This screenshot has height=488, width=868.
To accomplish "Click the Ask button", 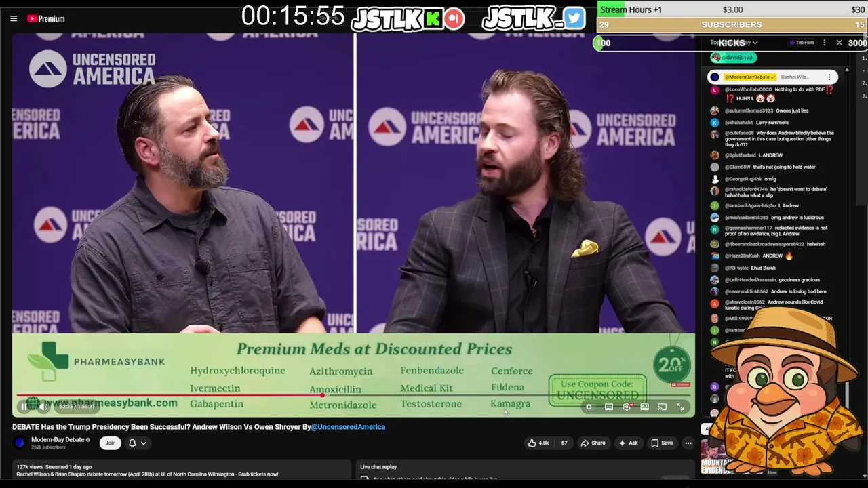I will point(627,443).
